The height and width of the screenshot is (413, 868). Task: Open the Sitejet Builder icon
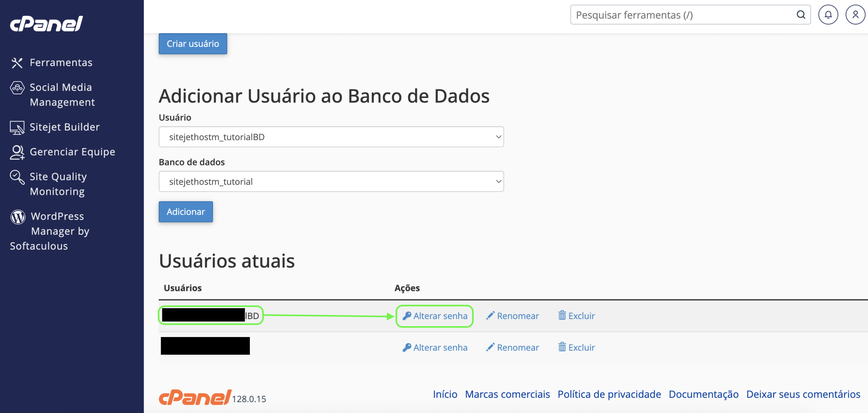click(17, 127)
